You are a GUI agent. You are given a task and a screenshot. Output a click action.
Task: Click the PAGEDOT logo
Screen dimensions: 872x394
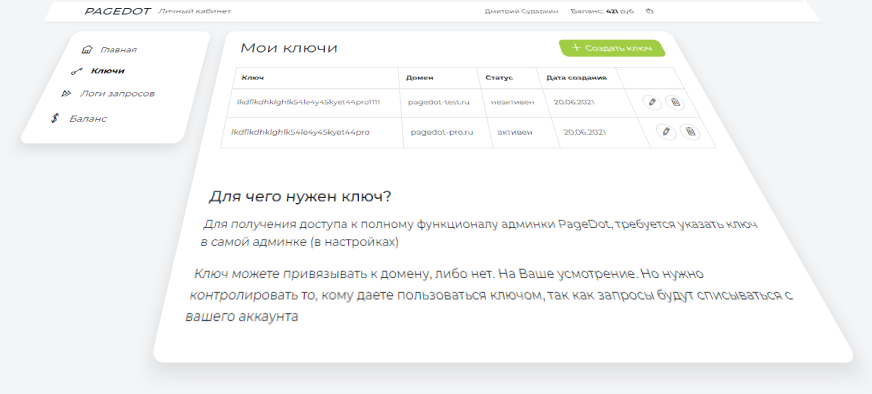click(117, 11)
